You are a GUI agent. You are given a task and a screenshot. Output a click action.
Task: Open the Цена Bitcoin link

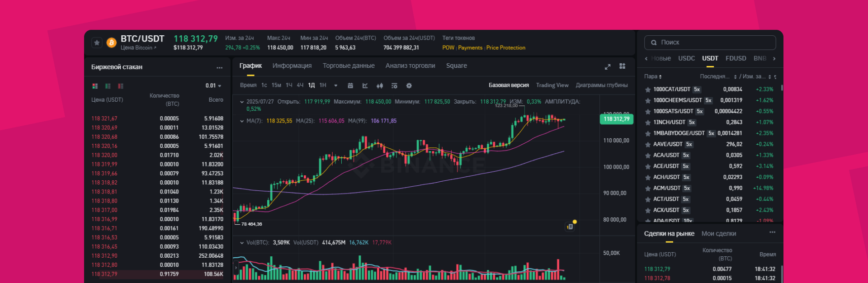point(138,47)
